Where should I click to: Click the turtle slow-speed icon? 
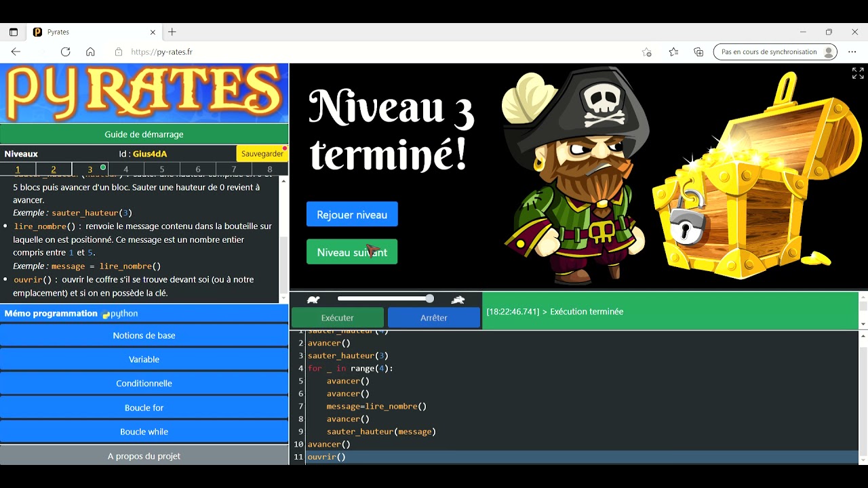tap(313, 300)
